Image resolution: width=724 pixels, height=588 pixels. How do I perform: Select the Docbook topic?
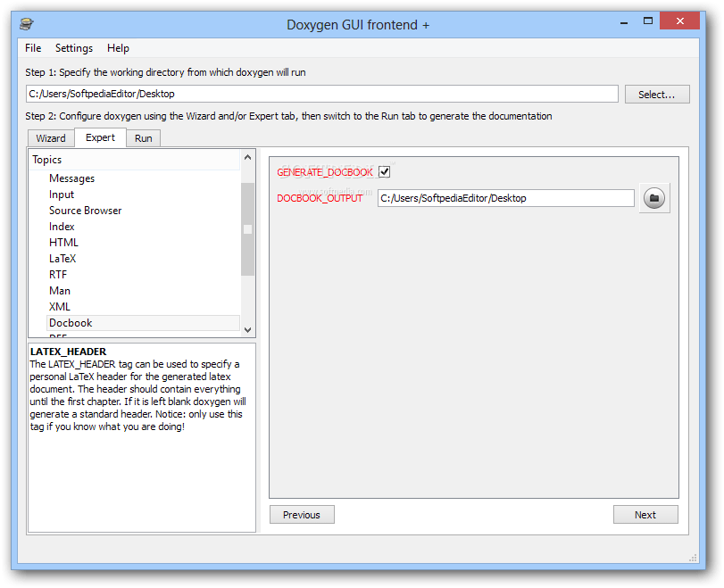143,323
